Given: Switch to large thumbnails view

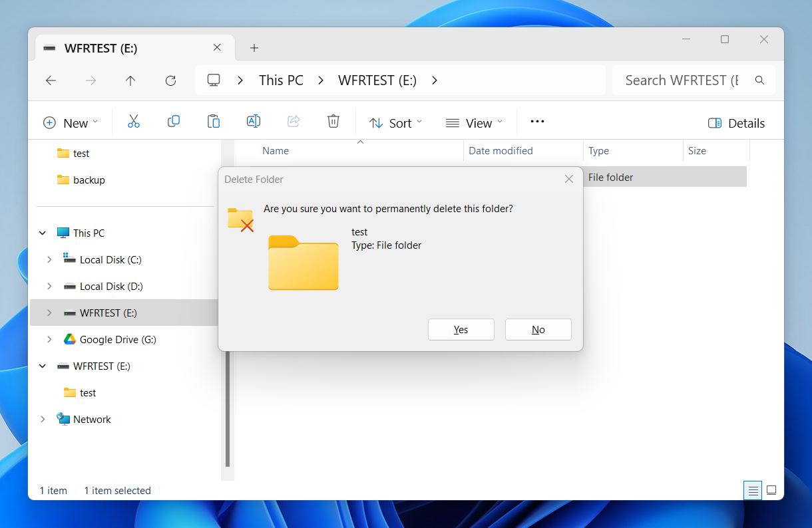Looking at the screenshot, I should click(x=771, y=490).
